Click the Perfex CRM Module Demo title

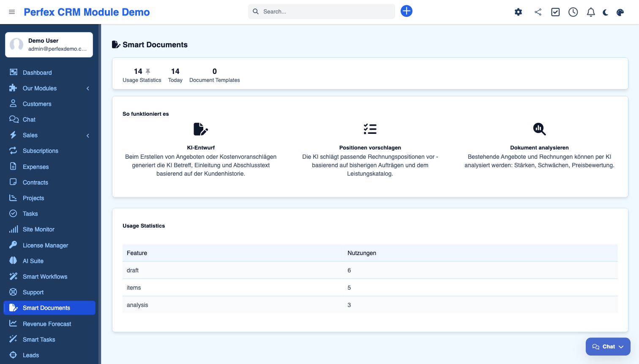[87, 12]
